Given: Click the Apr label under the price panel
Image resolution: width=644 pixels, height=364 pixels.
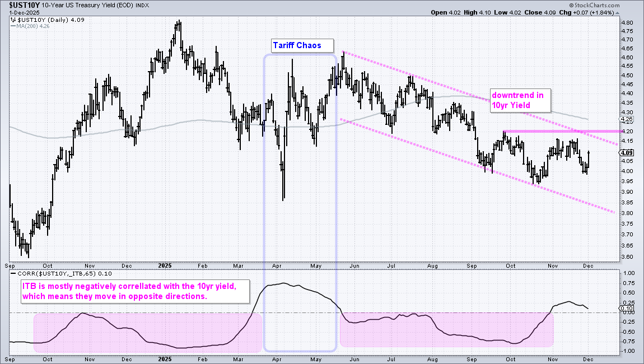Looking at the screenshot, I should pos(277,266).
